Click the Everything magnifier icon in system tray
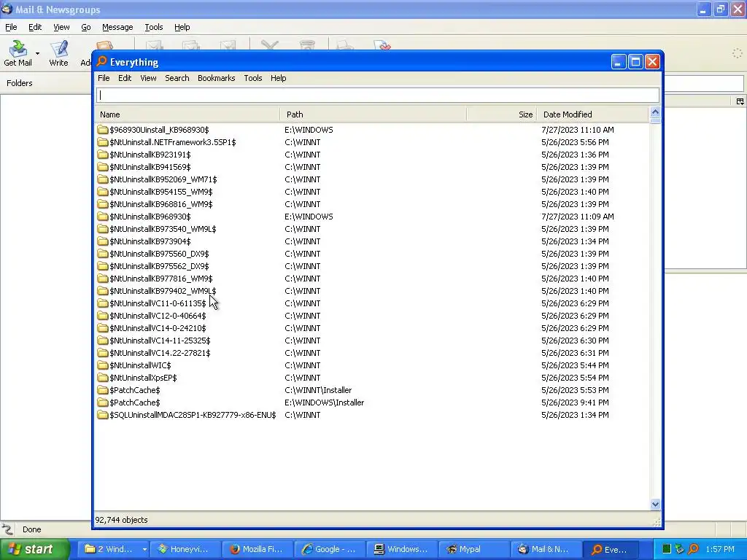 (693, 549)
